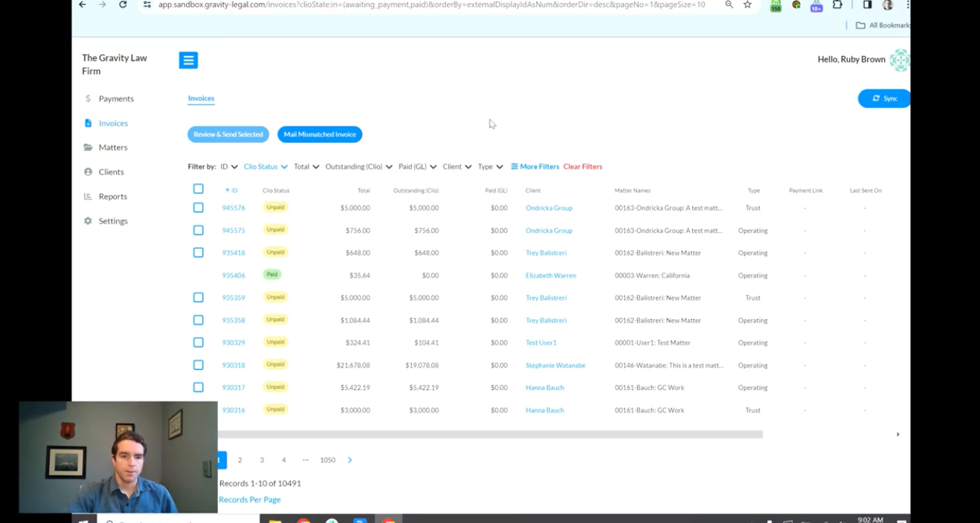
Task: Click the Gravity Legal logo beside greeting
Action: click(x=900, y=60)
